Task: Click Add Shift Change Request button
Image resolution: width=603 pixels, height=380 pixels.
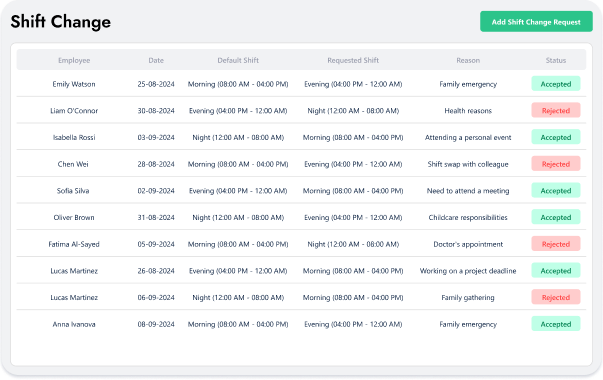Action: point(536,22)
